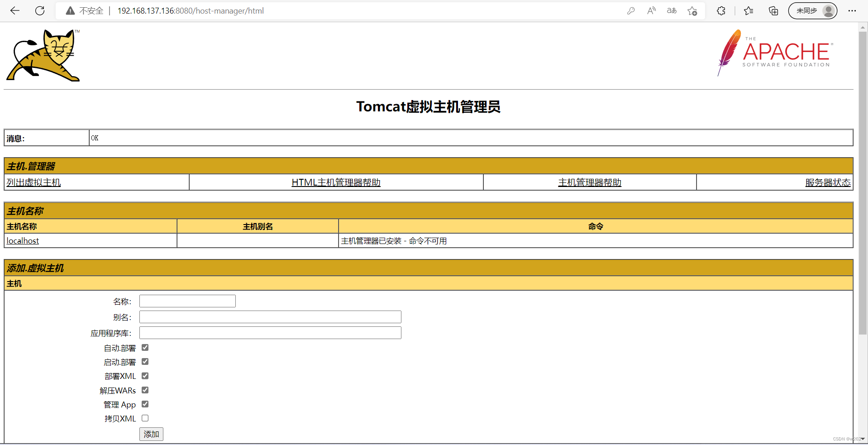Open the Collections panel
This screenshot has width=868, height=445.
(773, 11)
